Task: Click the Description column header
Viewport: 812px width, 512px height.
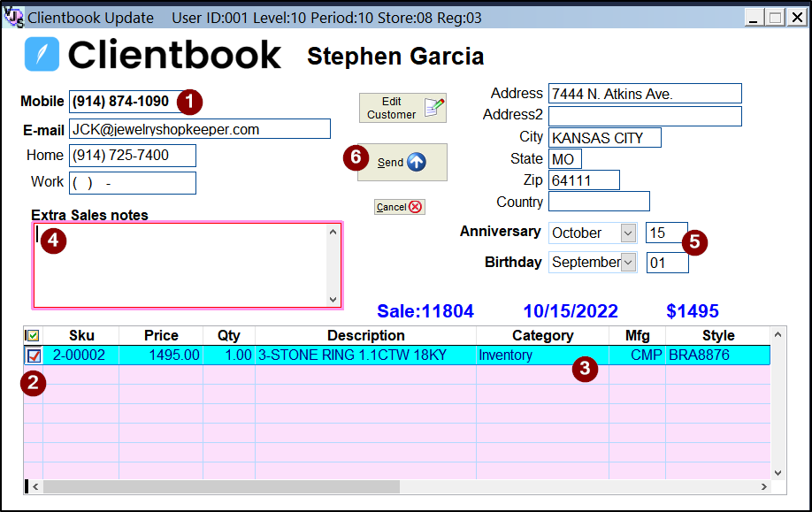Action: 365,335
